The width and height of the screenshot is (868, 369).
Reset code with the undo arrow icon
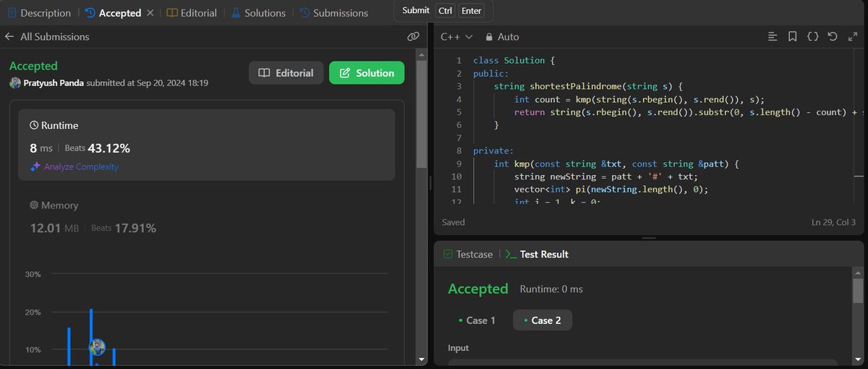point(833,36)
